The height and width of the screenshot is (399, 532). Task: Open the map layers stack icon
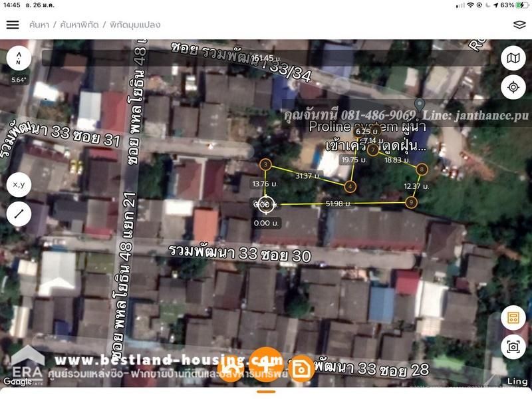pyautogui.click(x=519, y=25)
